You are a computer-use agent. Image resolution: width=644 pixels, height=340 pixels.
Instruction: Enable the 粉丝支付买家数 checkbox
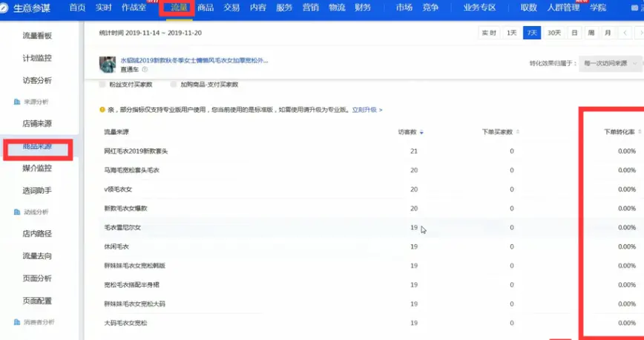click(102, 85)
